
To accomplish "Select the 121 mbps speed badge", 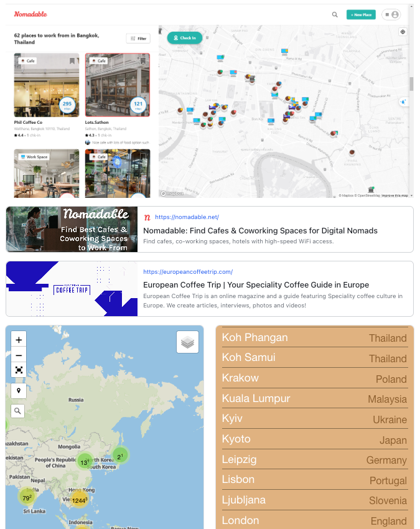I will pyautogui.click(x=138, y=105).
